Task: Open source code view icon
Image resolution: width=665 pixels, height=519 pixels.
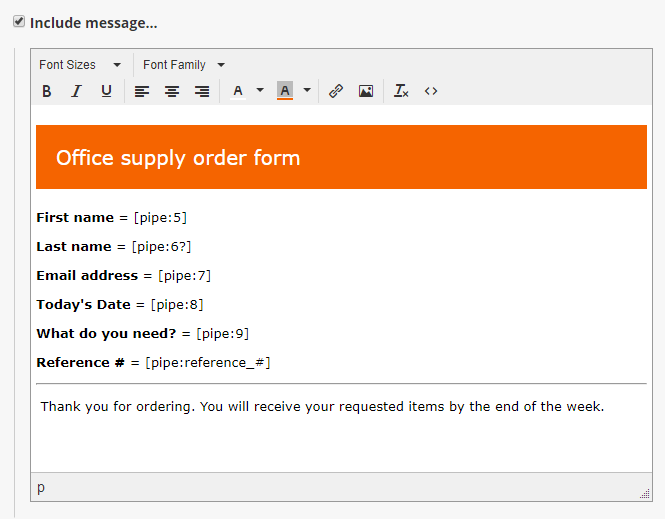Action: (x=431, y=91)
